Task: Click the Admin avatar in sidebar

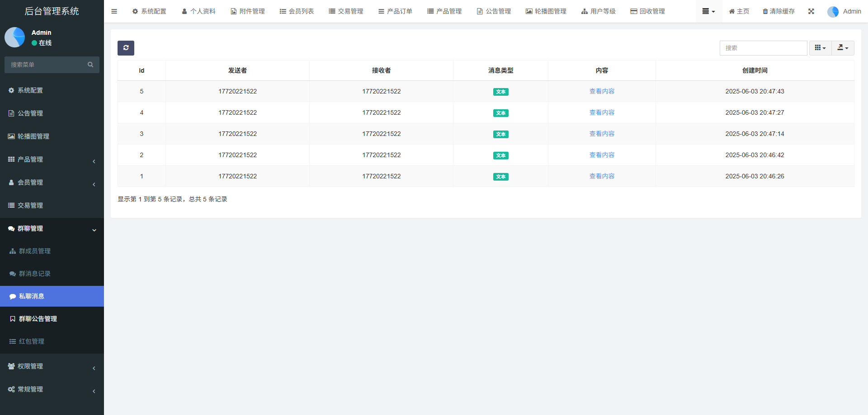Action: (x=14, y=37)
